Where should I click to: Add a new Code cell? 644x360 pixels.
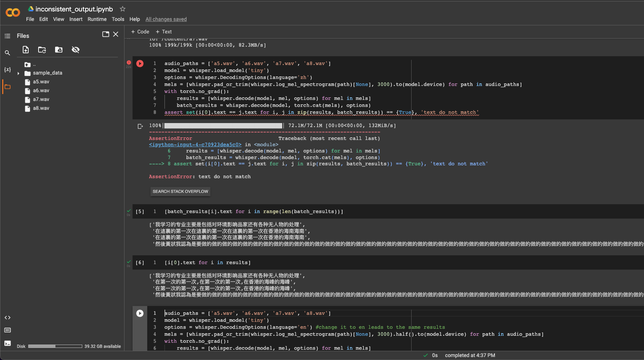click(x=140, y=32)
